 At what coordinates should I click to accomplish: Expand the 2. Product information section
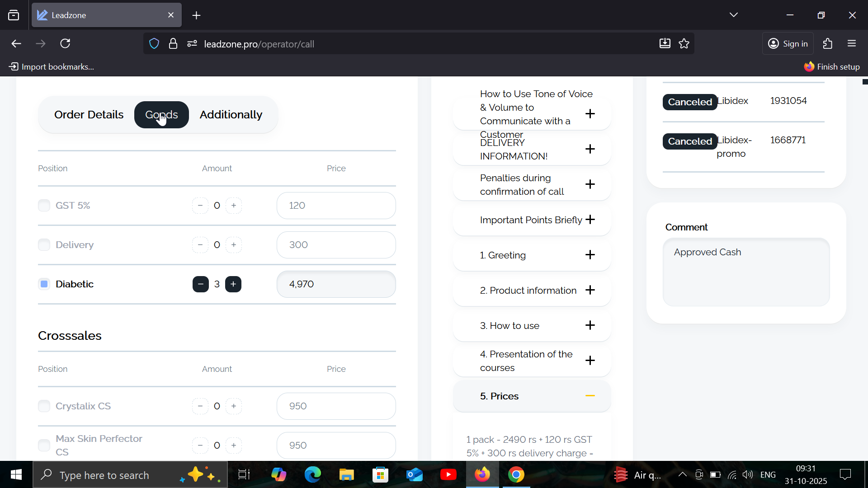(590, 290)
